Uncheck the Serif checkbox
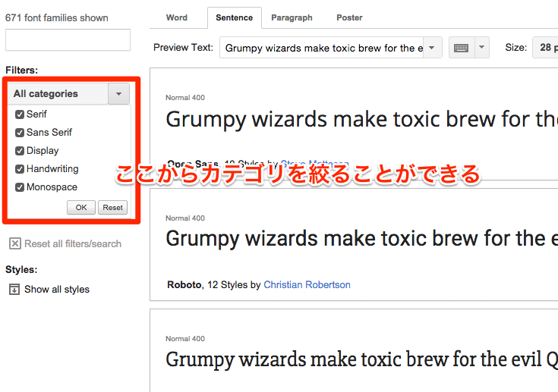This screenshot has width=558, height=392. (20, 114)
